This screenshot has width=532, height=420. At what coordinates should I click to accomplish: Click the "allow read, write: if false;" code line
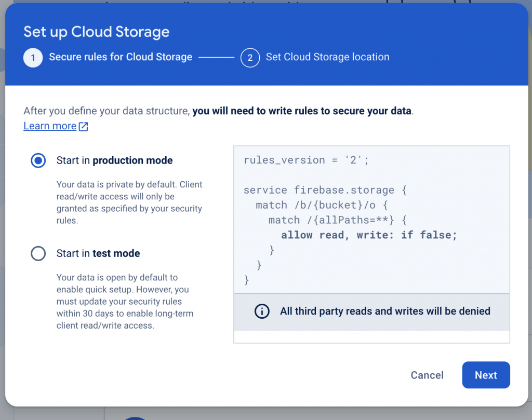pyautogui.click(x=369, y=235)
